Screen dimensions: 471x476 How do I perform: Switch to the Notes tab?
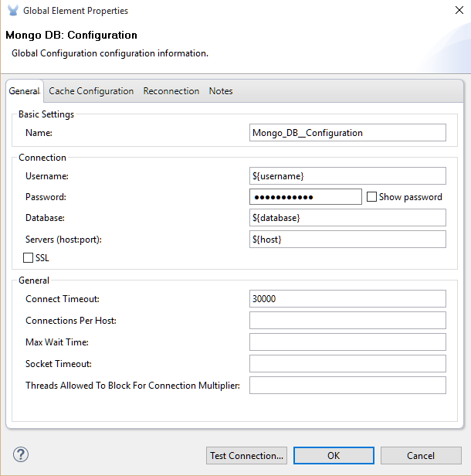221,90
